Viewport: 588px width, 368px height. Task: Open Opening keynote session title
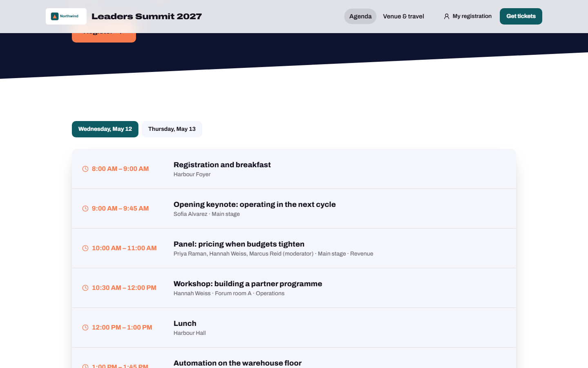pyautogui.click(x=254, y=204)
